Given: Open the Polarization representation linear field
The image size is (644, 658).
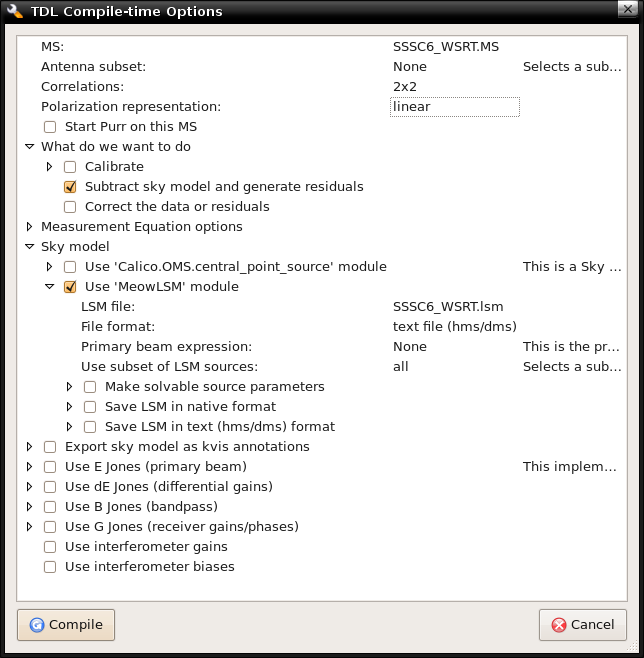Looking at the screenshot, I should tap(455, 107).
